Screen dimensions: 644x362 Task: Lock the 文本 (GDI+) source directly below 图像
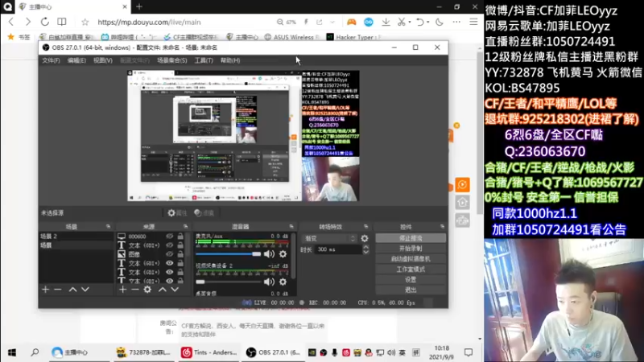180,263
